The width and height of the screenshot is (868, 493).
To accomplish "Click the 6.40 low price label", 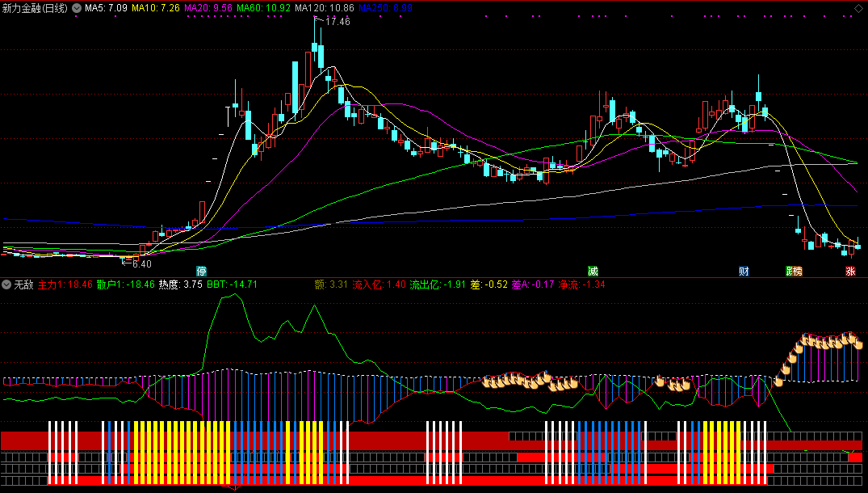I will click(x=142, y=264).
